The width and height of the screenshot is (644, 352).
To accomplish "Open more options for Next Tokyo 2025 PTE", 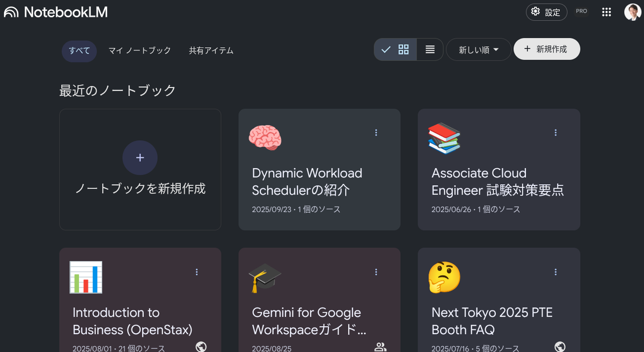I will coord(555,272).
